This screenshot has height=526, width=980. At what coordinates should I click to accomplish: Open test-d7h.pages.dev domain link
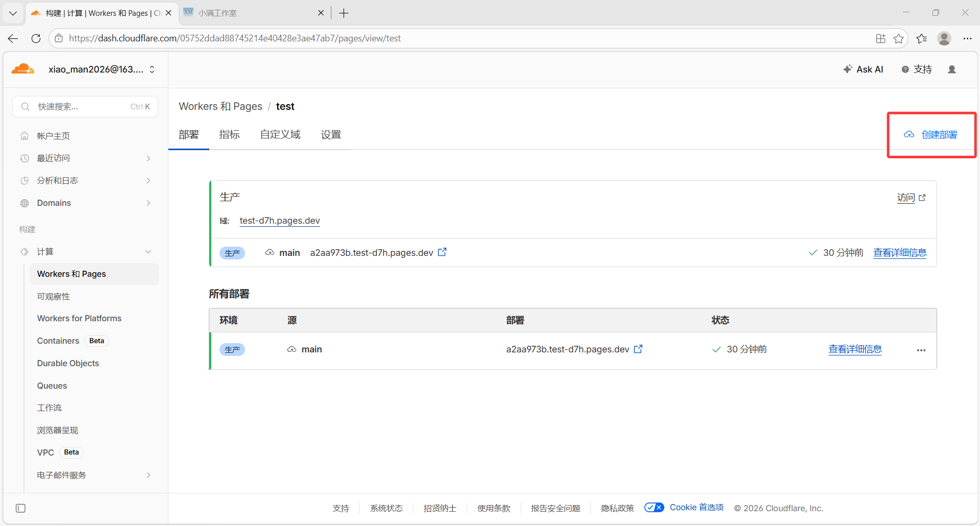280,221
